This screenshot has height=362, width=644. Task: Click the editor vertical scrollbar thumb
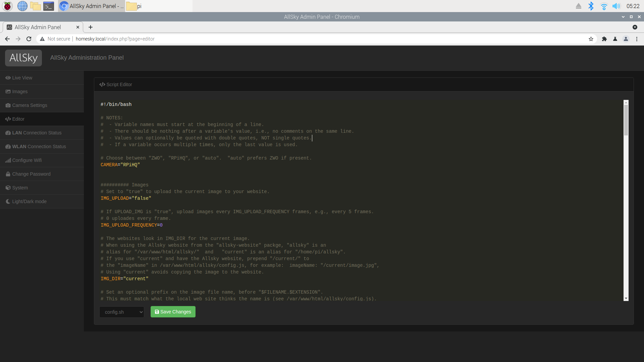click(626, 120)
